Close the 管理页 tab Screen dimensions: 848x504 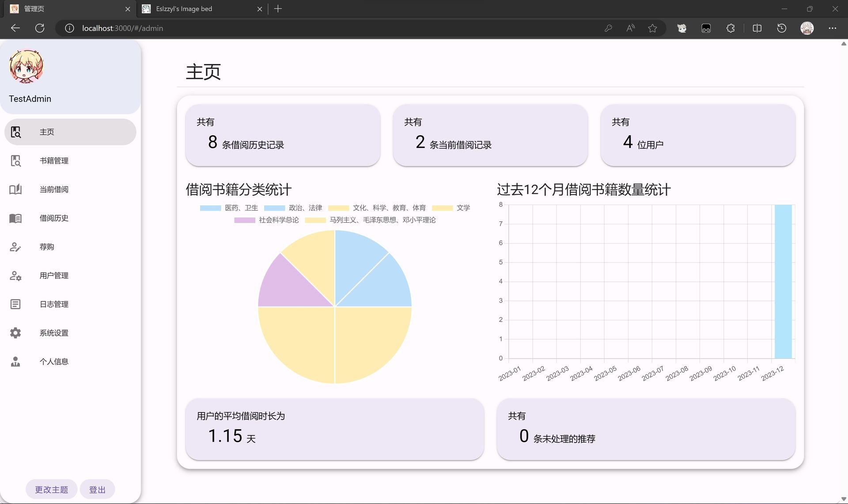tap(128, 9)
